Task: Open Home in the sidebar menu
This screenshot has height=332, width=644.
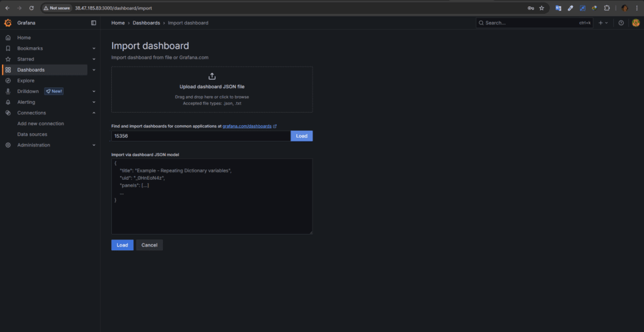Action: tap(24, 38)
